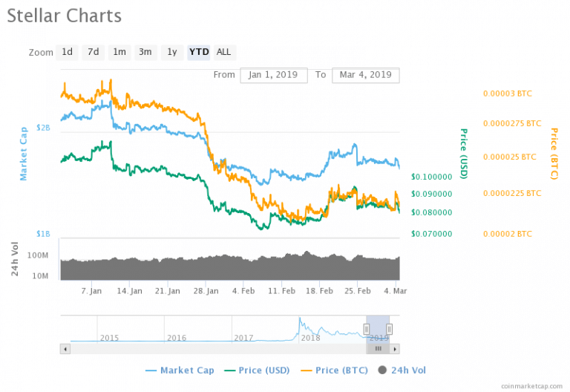Click the 0.00002 BTC axis label
Viewport: 570px width, 392px height.
pos(508,234)
